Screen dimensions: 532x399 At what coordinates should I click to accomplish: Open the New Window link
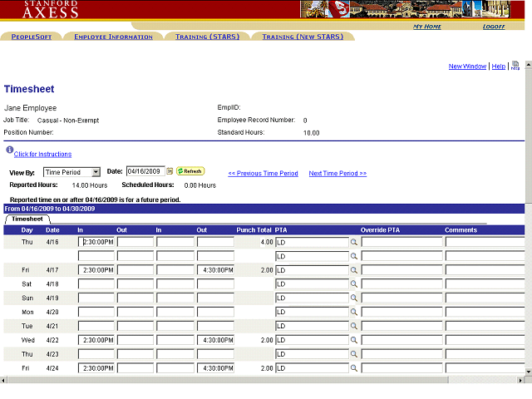point(467,66)
